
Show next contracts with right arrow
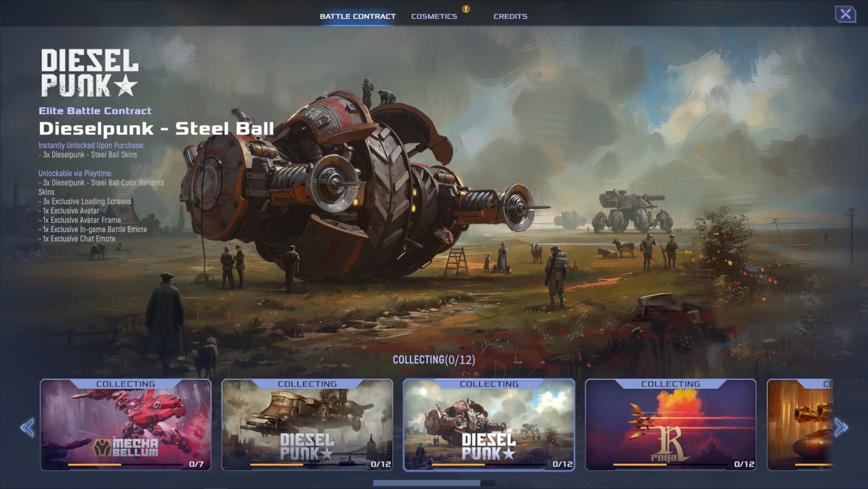[841, 427]
